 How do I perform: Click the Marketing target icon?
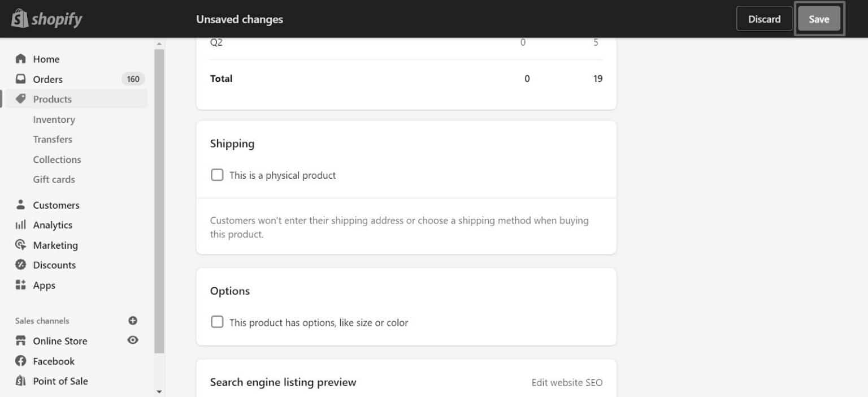click(21, 245)
